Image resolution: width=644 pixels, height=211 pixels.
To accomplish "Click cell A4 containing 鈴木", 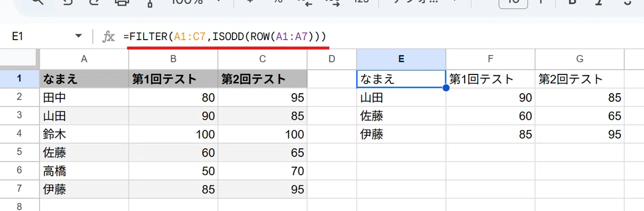I will tap(84, 134).
